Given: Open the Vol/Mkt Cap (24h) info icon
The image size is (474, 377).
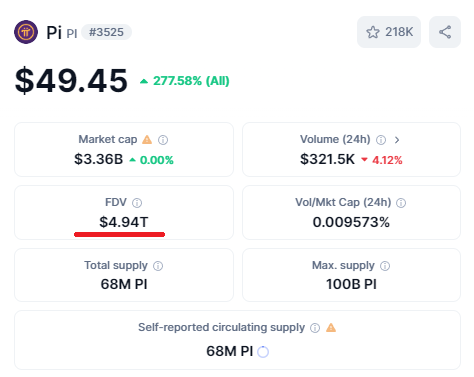Looking at the screenshot, I should tap(401, 203).
